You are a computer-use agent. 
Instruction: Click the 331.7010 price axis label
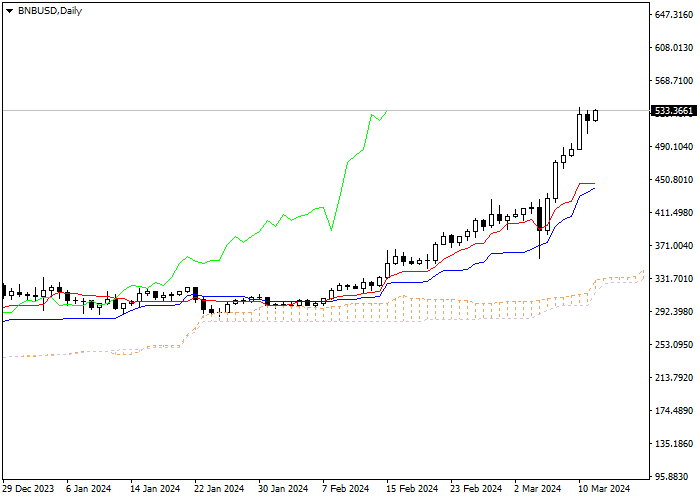pos(674,279)
